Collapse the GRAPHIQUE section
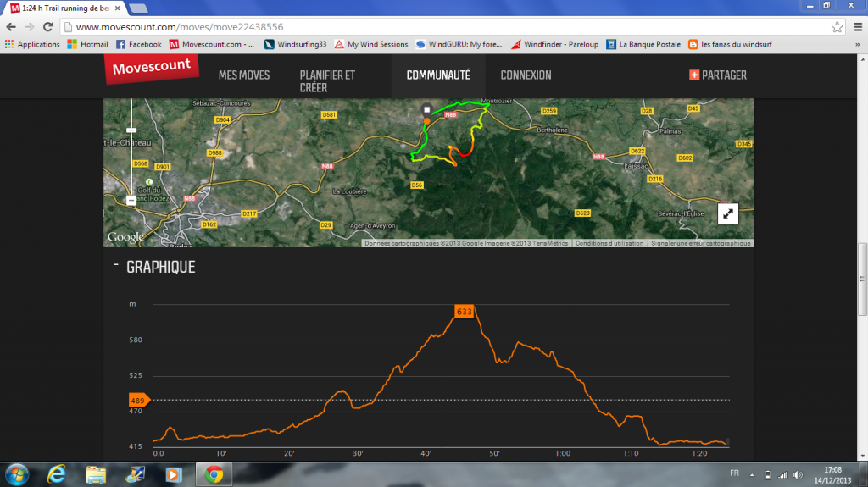Viewport: 868px width, 487px height. click(x=116, y=266)
